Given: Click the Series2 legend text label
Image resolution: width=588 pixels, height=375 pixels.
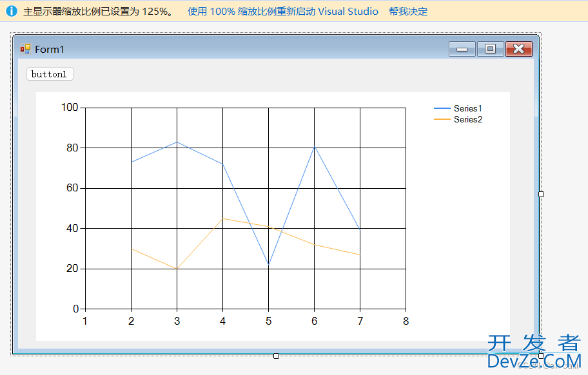Looking at the screenshot, I should coord(467,119).
